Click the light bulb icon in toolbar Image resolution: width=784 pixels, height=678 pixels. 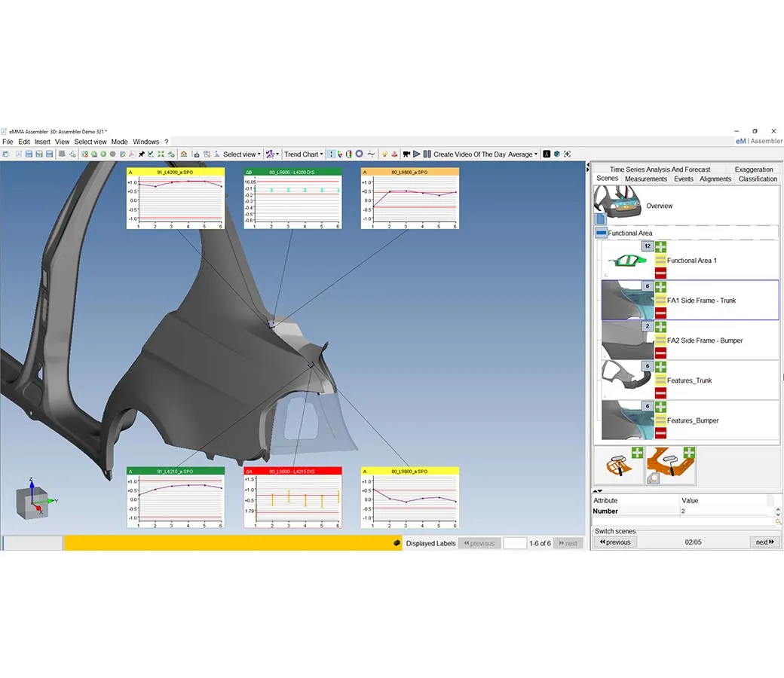384,154
